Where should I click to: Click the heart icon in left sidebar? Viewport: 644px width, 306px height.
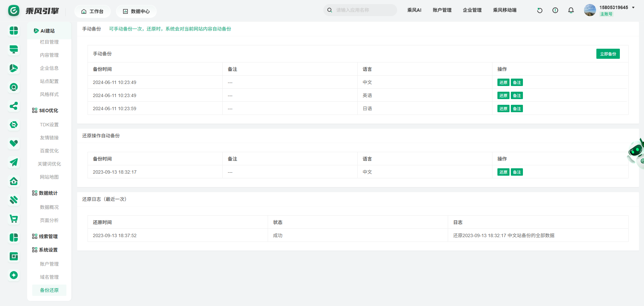pos(14,143)
